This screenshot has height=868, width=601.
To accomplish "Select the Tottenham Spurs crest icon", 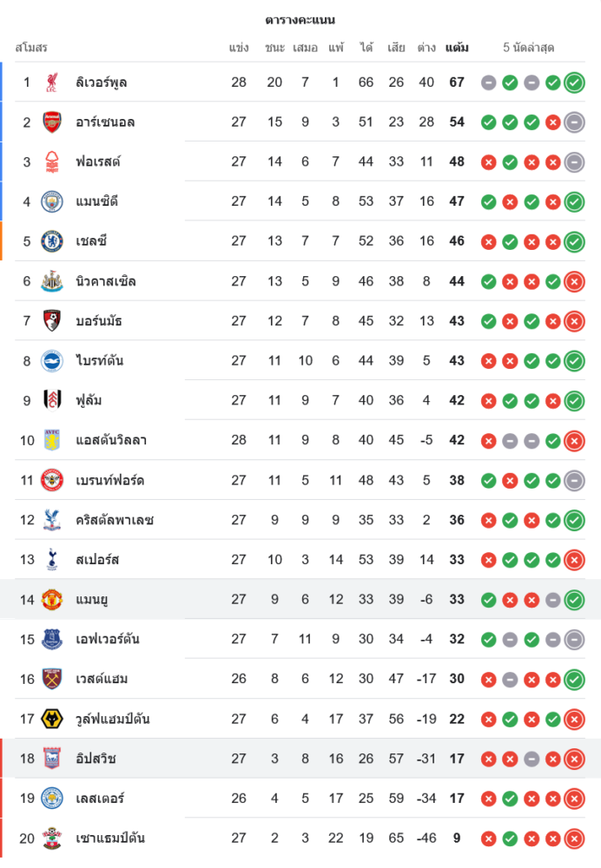I will coord(52,560).
